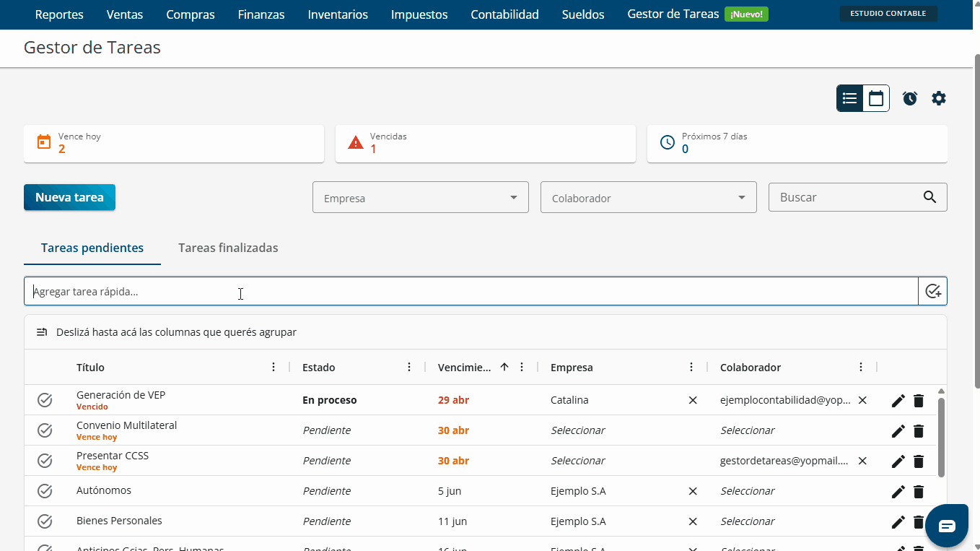Switch to calendar view icon
The height and width of the screenshot is (551, 980).
[876, 98]
